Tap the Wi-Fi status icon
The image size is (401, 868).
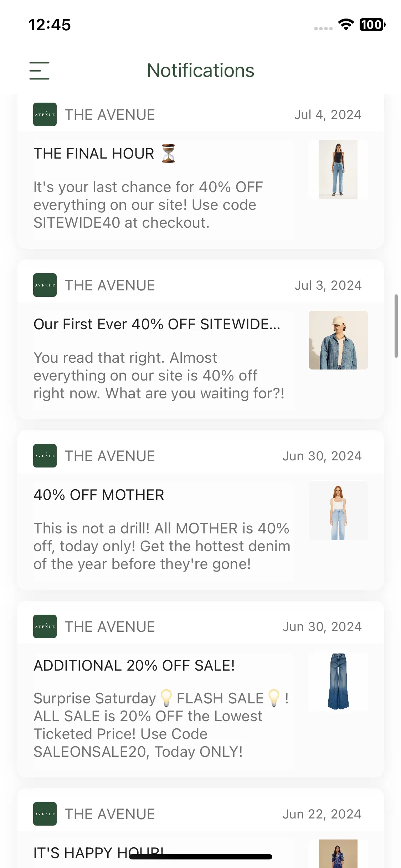[346, 25]
